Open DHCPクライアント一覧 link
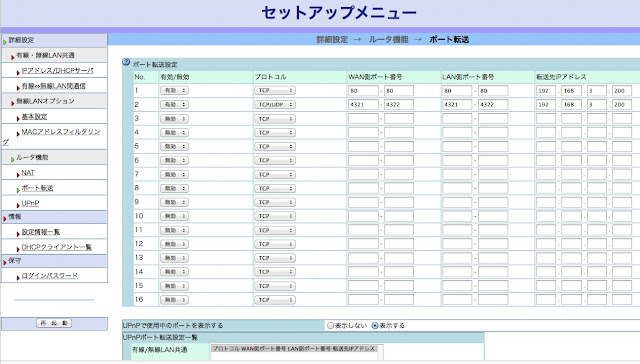Image resolution: width=640 pixels, height=364 pixels. (x=56, y=247)
